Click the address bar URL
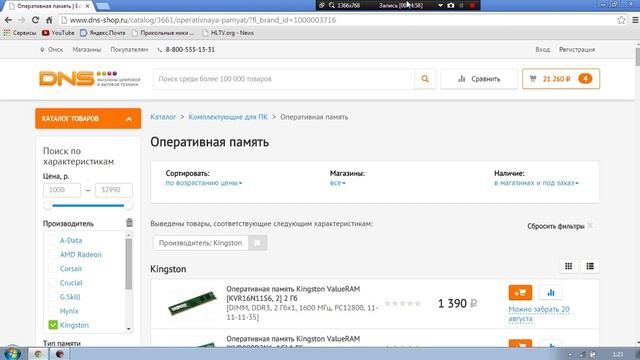Viewport: 640px width, 360px height. point(203,20)
